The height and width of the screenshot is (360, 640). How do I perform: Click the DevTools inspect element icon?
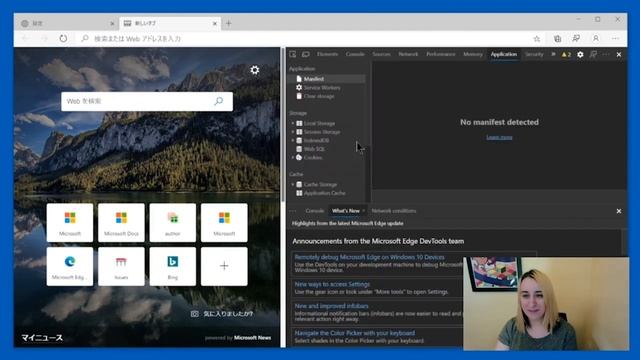[x=293, y=54]
